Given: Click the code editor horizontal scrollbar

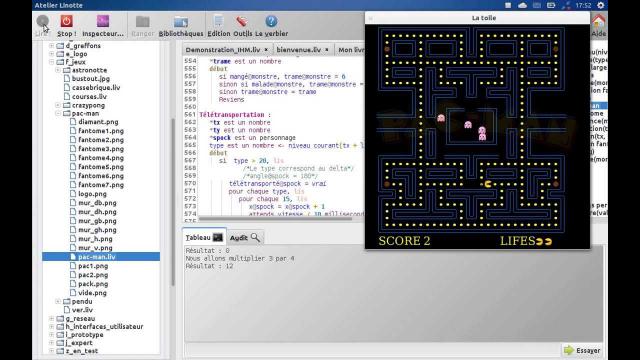Looking at the screenshot, I should coord(275,219).
